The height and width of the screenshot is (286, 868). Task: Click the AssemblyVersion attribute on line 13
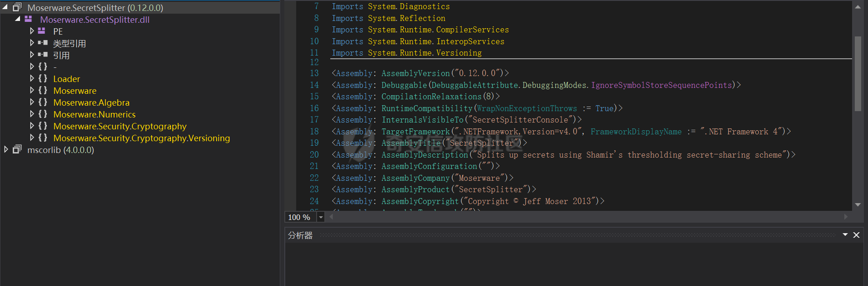pos(415,73)
